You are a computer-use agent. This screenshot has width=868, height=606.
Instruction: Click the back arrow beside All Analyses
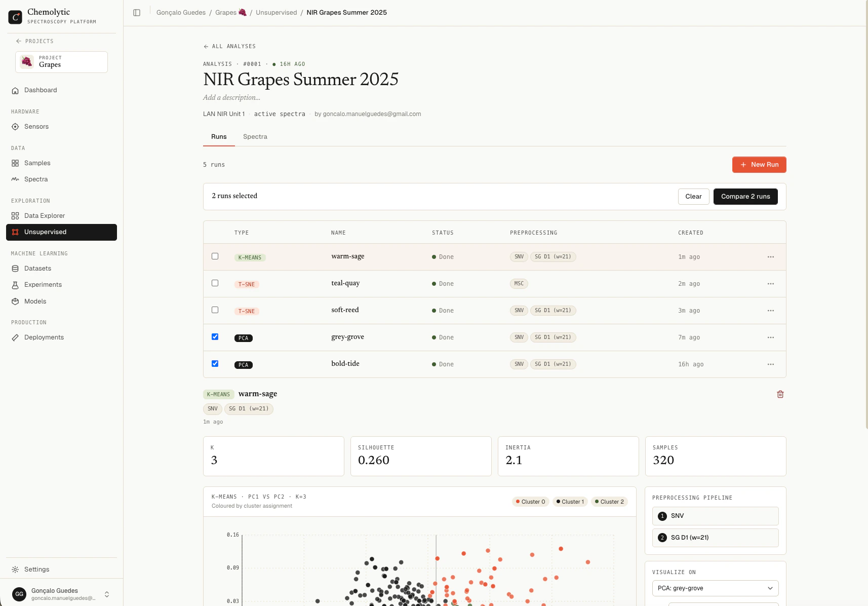pyautogui.click(x=206, y=47)
